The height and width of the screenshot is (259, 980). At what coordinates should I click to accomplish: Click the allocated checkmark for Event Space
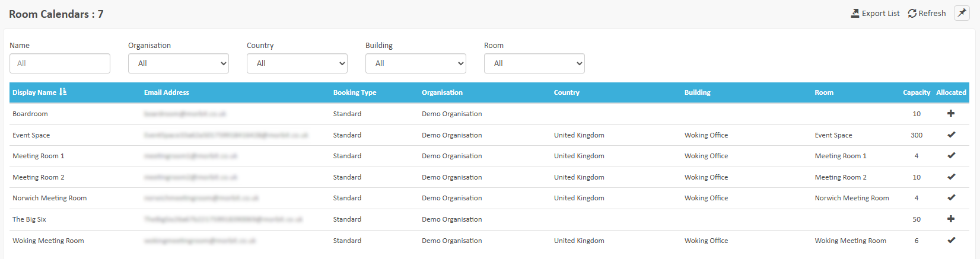tap(951, 135)
